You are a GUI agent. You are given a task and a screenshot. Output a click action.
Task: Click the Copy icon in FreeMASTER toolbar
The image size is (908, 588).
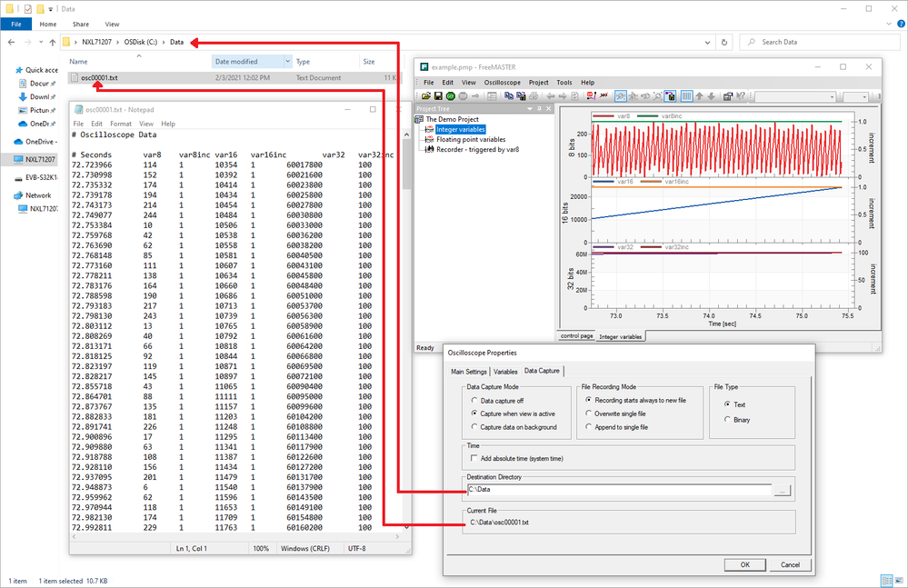pyautogui.click(x=508, y=96)
